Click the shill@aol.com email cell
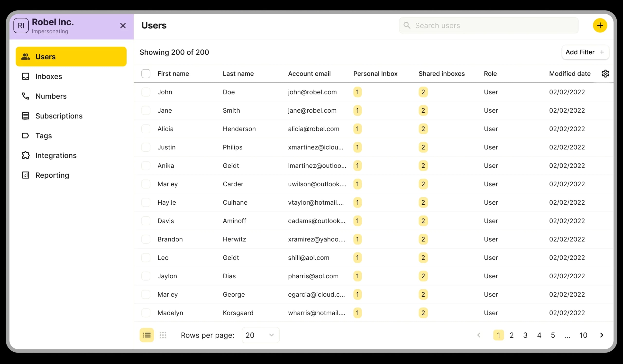The width and height of the screenshot is (623, 364). click(x=309, y=258)
